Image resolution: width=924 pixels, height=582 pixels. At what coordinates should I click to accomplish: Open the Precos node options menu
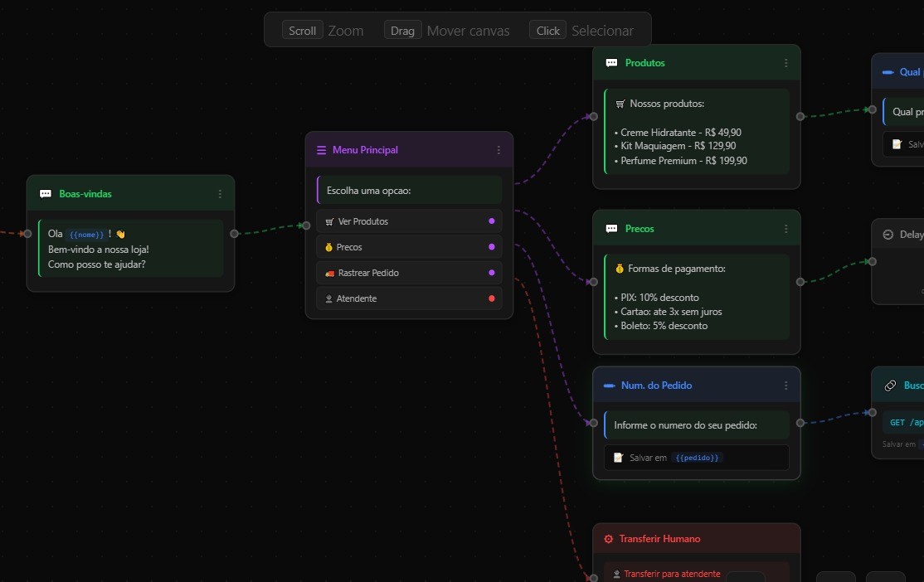(785, 229)
